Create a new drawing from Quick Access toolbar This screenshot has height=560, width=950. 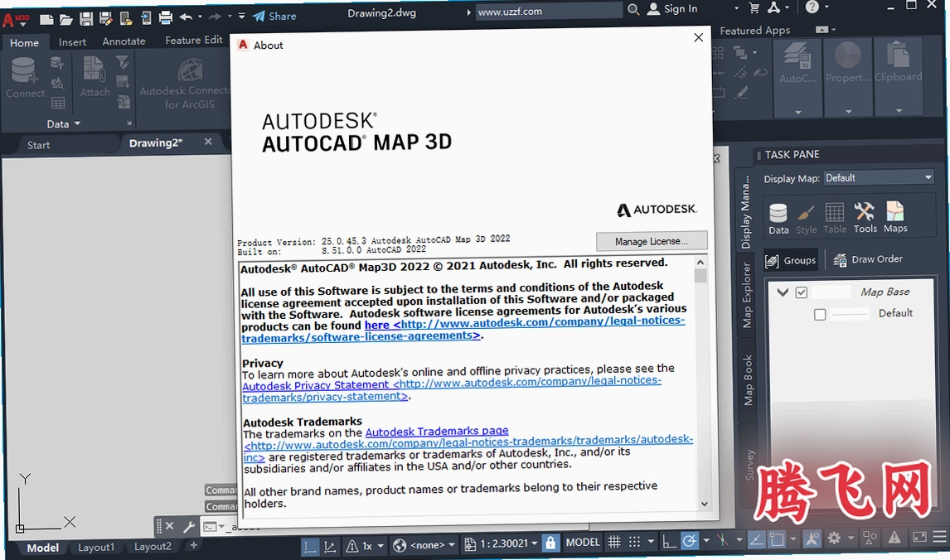46,19
